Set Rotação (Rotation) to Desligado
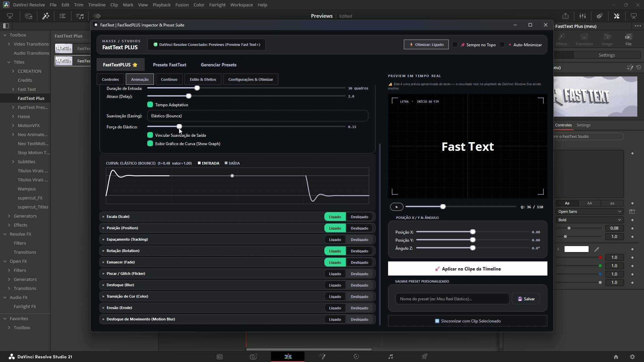Viewport: 644px width, 362px height. click(x=359, y=251)
